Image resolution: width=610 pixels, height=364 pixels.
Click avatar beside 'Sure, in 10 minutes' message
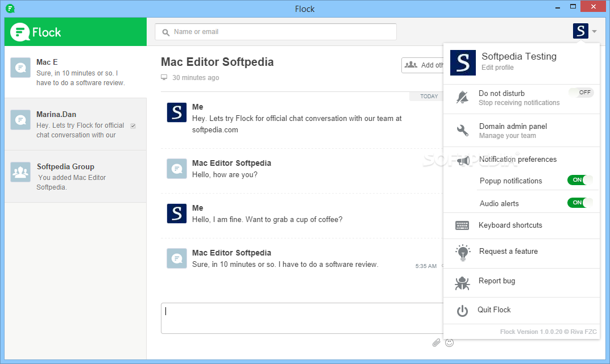click(177, 258)
